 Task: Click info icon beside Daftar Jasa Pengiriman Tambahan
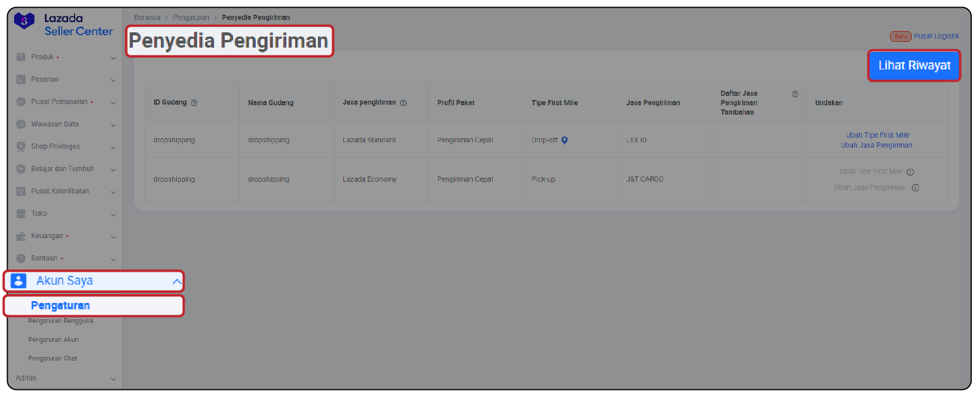point(795,94)
